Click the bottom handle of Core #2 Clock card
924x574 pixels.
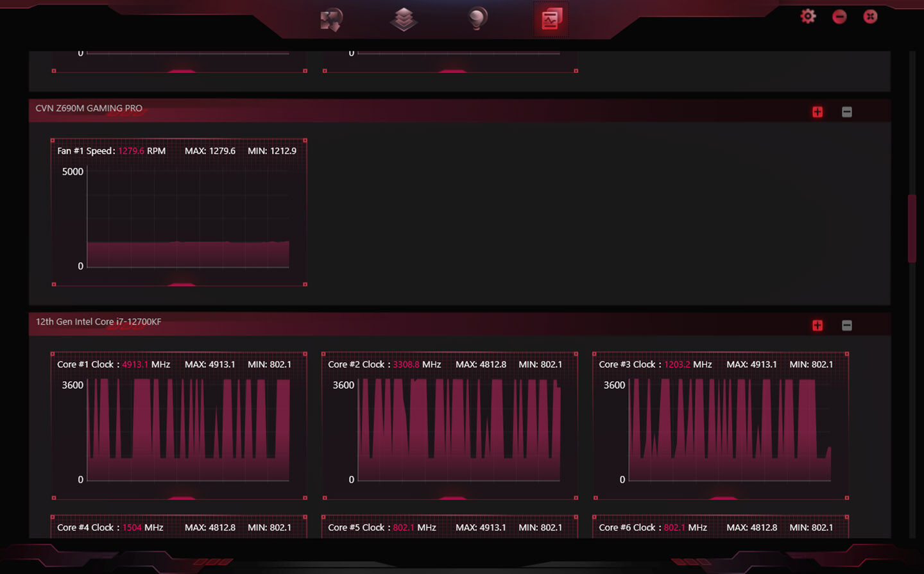452,497
